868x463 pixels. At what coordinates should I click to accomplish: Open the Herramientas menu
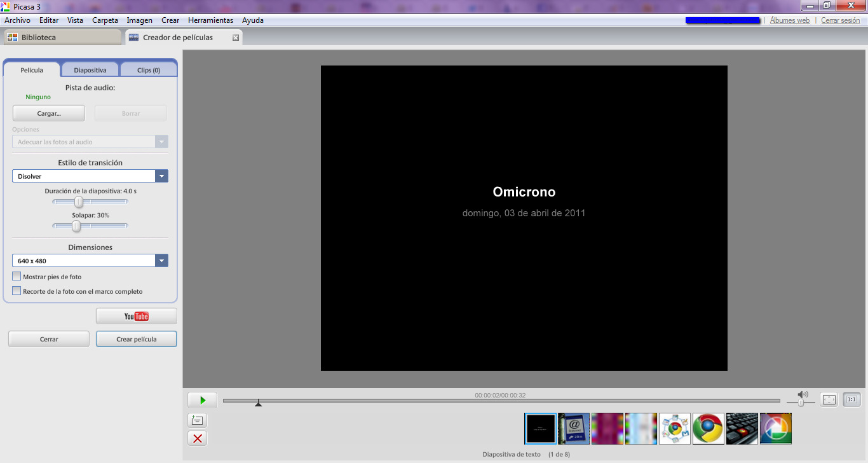210,20
